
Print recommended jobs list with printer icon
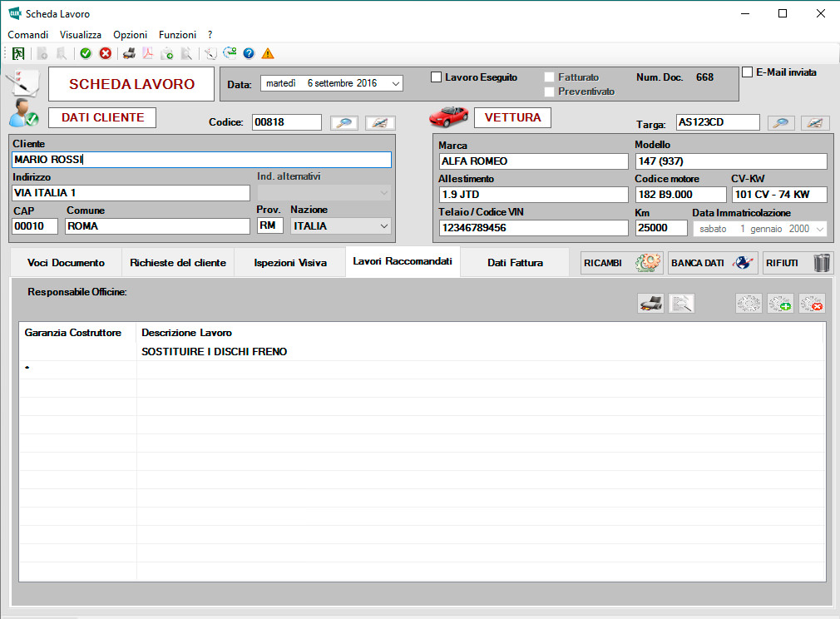click(650, 304)
